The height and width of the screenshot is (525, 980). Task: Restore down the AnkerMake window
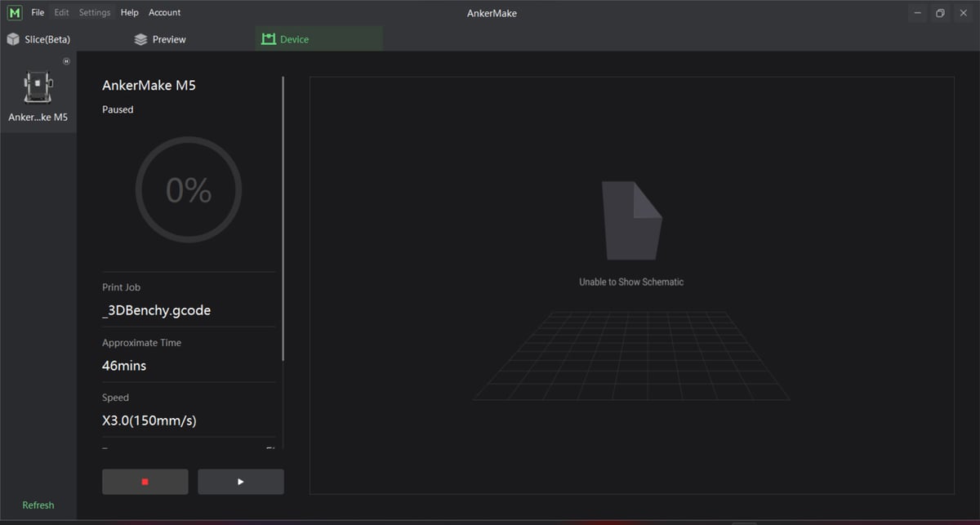point(940,13)
